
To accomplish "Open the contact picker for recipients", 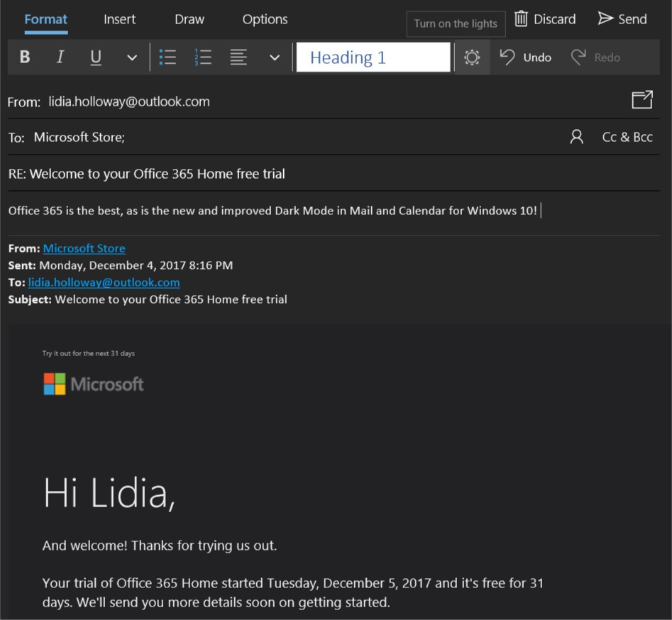I will (575, 137).
